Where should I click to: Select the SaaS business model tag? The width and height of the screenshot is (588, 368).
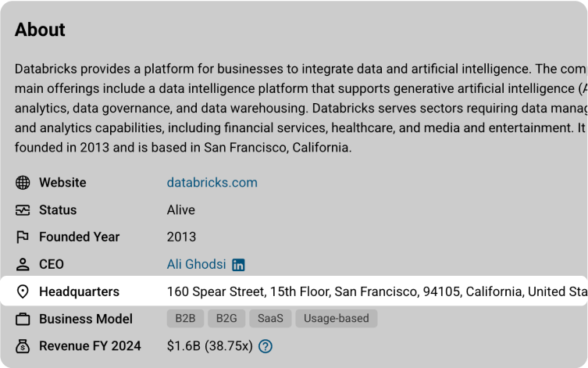[269, 319]
